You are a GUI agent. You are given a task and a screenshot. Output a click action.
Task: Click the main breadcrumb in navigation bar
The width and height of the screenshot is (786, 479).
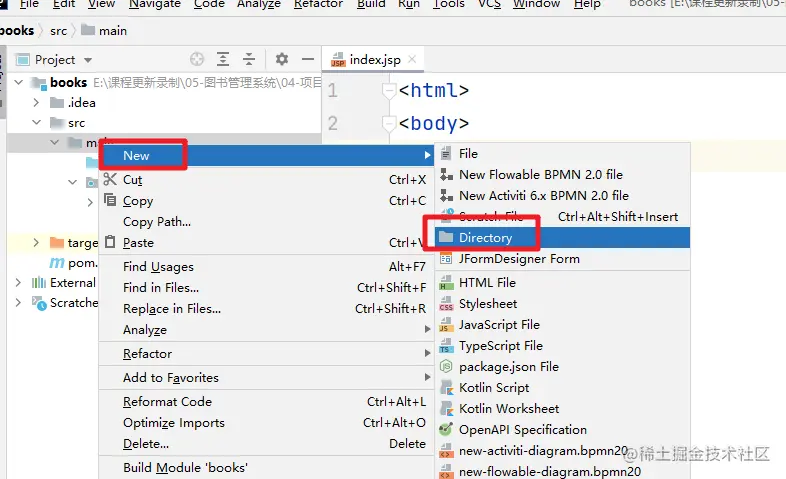[104, 31]
